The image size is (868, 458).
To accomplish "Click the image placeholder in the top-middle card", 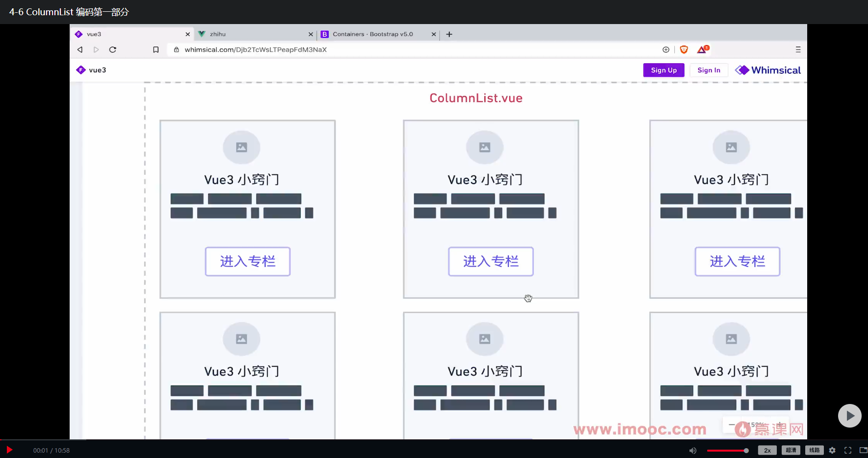I will tap(485, 147).
